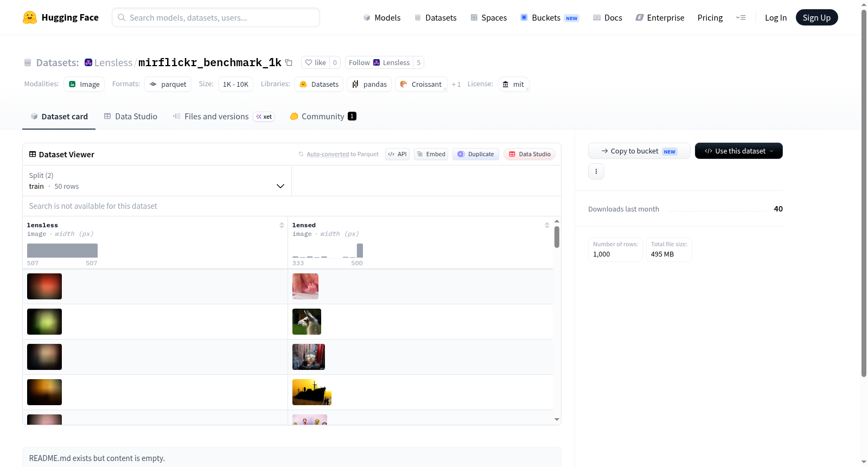Select the pandas library tag

369,84
